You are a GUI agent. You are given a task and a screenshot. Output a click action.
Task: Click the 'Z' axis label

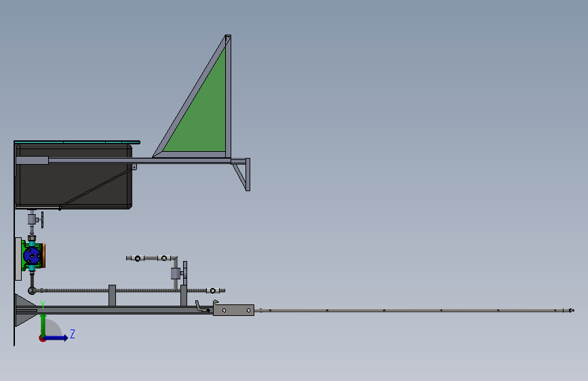point(73,334)
